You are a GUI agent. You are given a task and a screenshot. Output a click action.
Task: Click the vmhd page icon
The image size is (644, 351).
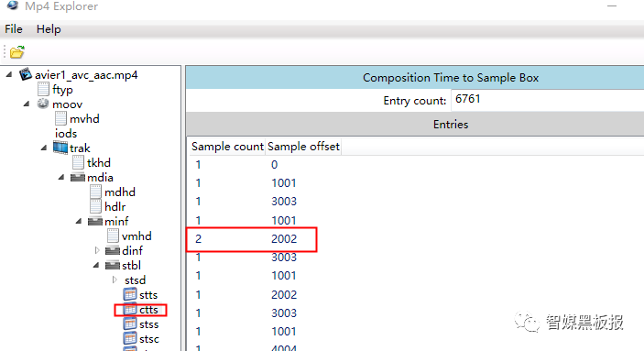[x=113, y=236]
